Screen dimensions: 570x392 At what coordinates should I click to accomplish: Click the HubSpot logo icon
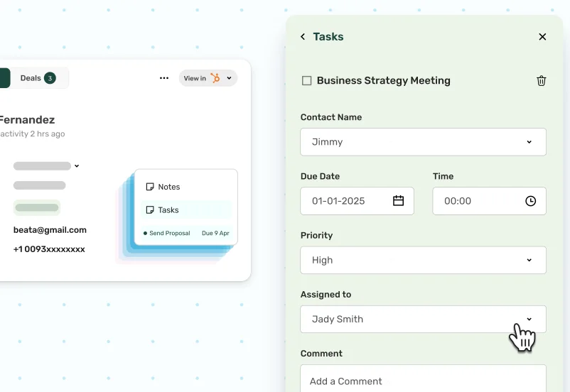pos(215,77)
